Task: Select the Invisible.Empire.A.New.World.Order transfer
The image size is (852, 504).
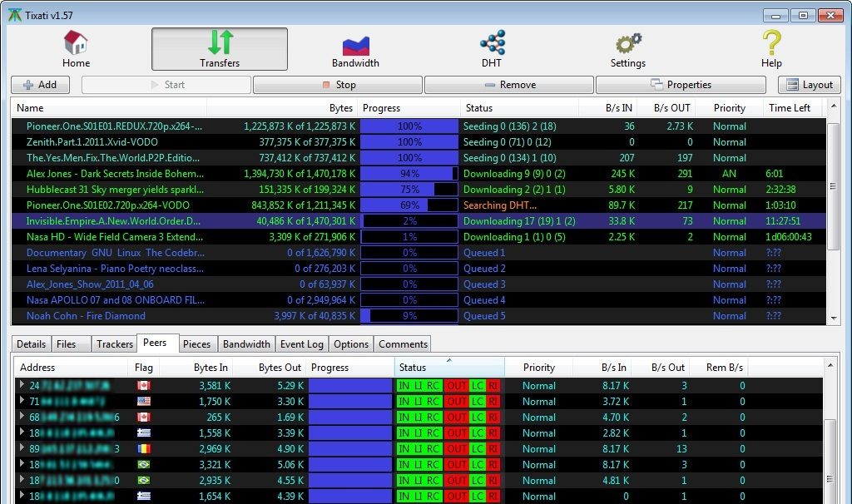Action: tap(419, 221)
